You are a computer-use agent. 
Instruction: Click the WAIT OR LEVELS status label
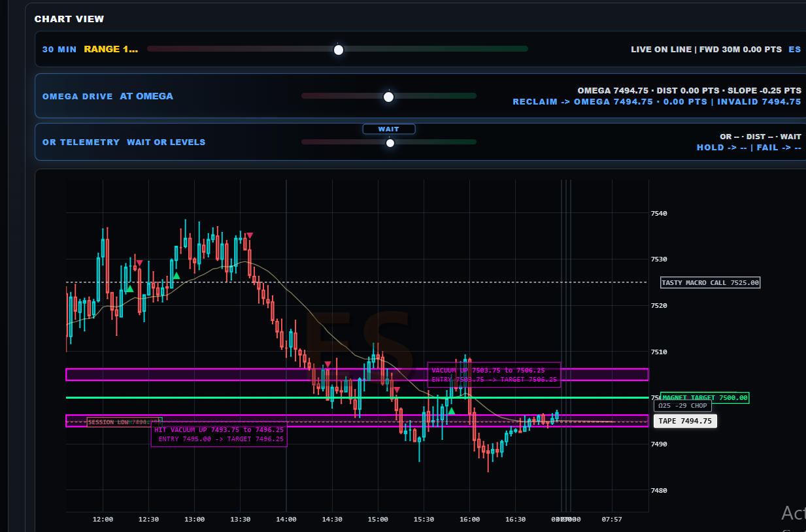[166, 142]
